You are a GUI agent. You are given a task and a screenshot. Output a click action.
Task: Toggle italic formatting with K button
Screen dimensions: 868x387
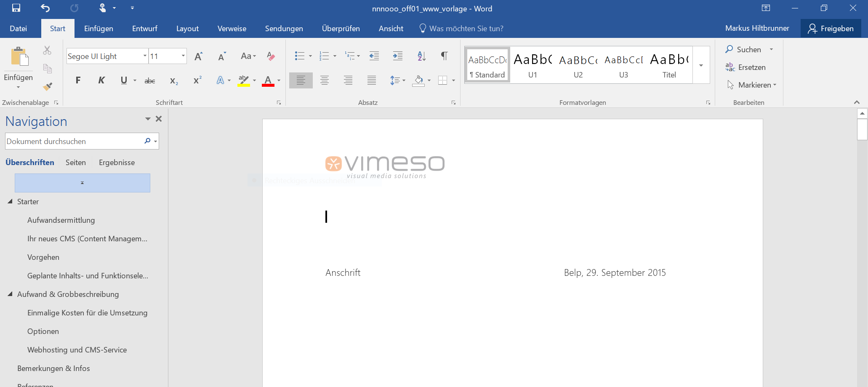(101, 80)
